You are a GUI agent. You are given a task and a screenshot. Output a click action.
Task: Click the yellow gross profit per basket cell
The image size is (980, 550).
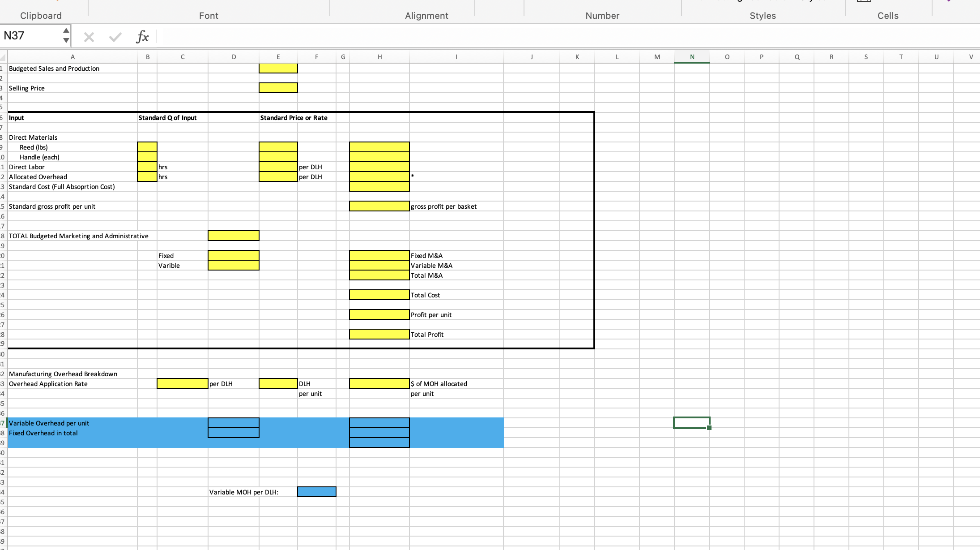[x=379, y=206]
